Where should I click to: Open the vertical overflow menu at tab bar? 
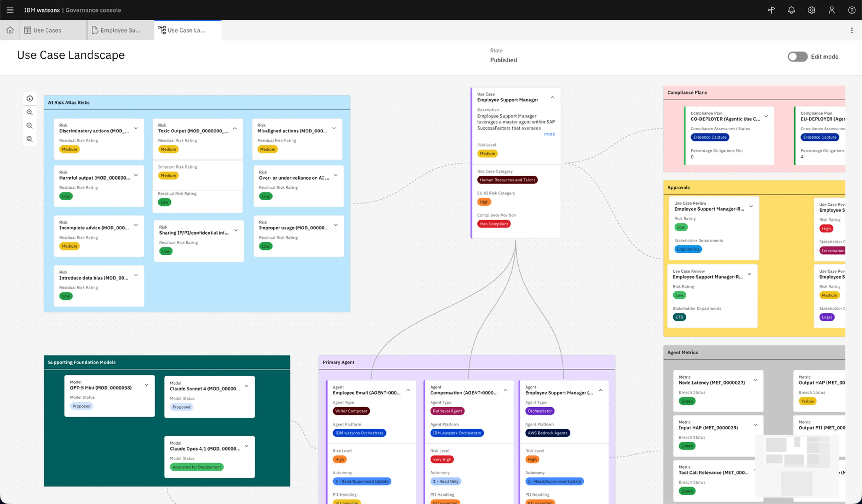(852, 30)
